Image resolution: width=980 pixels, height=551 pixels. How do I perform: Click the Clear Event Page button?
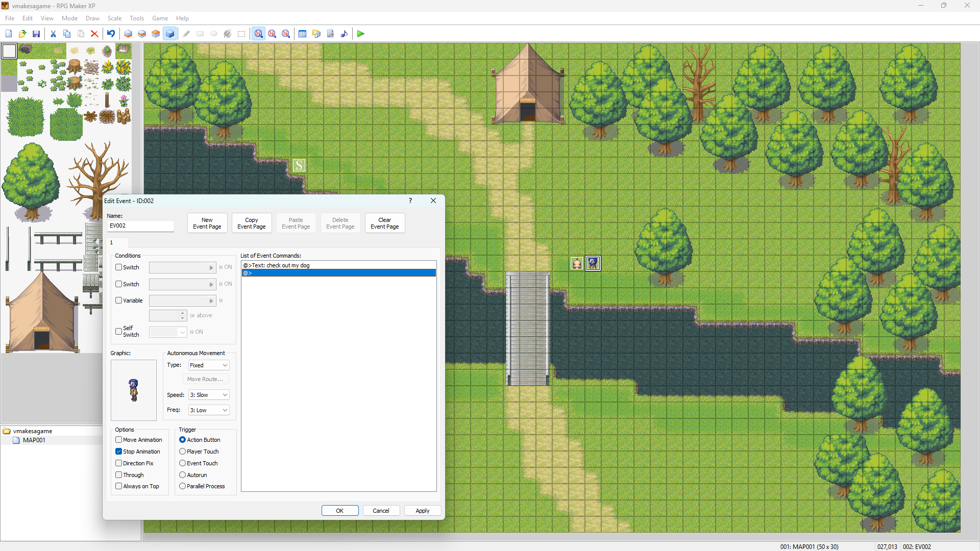[x=385, y=223]
